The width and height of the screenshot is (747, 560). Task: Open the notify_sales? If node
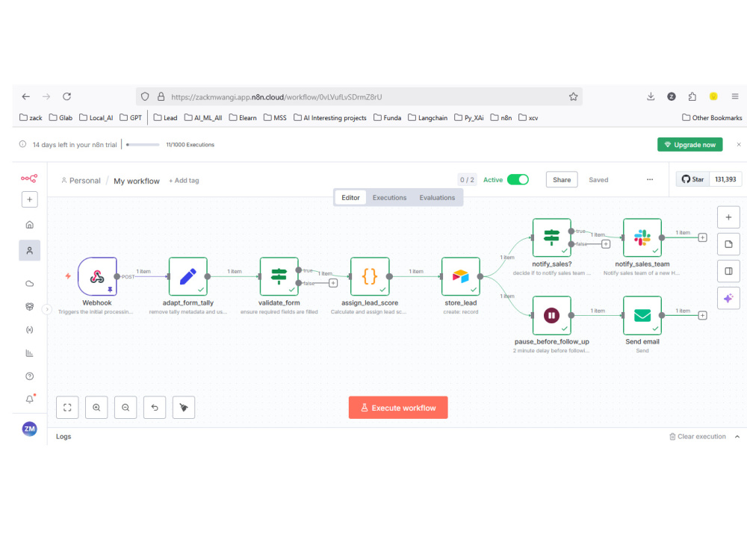[x=552, y=237]
